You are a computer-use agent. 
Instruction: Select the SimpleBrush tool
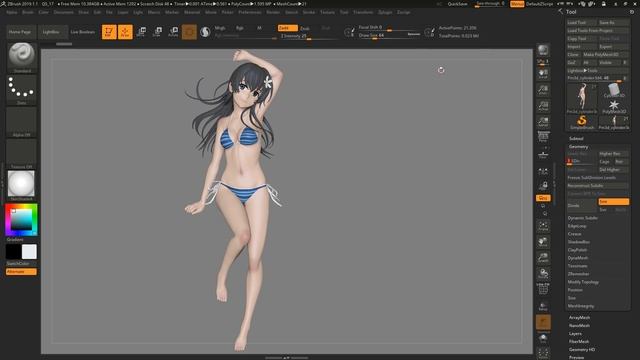582,122
